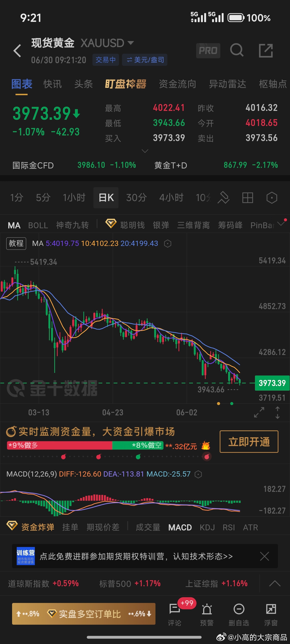Select the 1分 timeframe
Image resolution: width=290 pixels, height=644 pixels.
(17, 198)
